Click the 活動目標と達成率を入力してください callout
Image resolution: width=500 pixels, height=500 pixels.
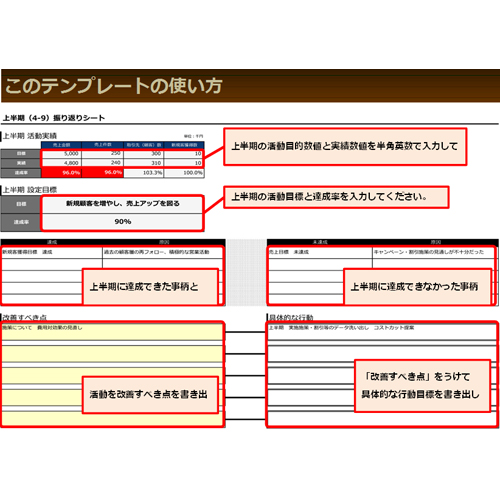(336, 197)
